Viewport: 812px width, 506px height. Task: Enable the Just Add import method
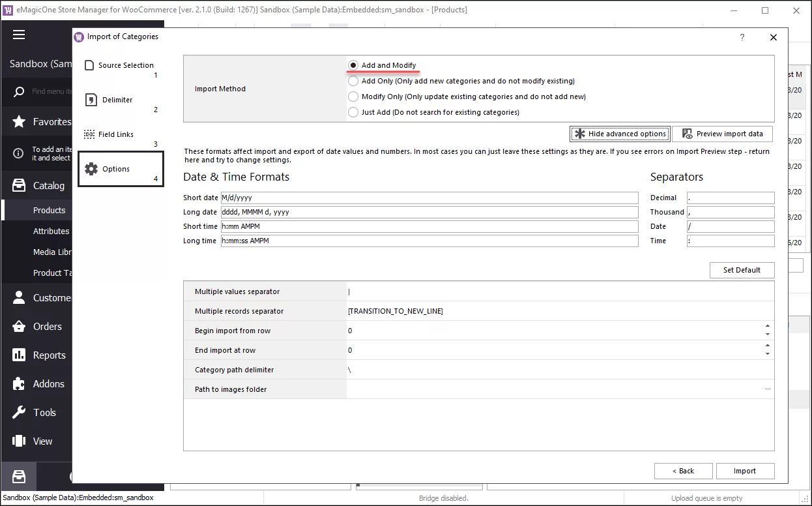(x=353, y=112)
